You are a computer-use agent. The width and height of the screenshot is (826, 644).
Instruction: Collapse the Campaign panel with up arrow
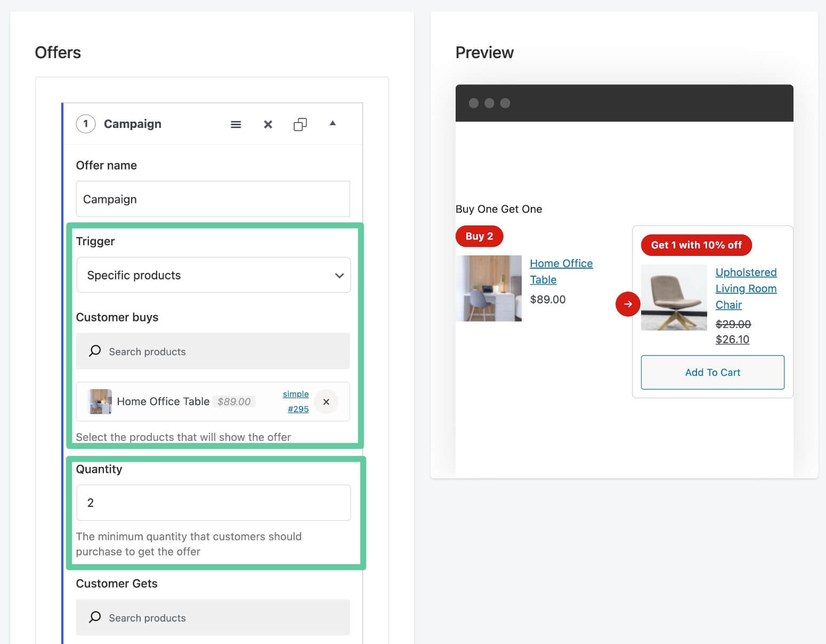point(333,123)
